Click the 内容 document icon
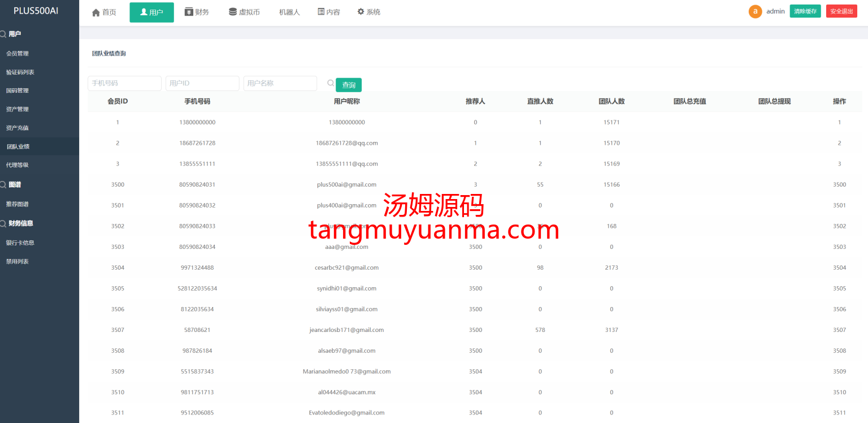 321,12
